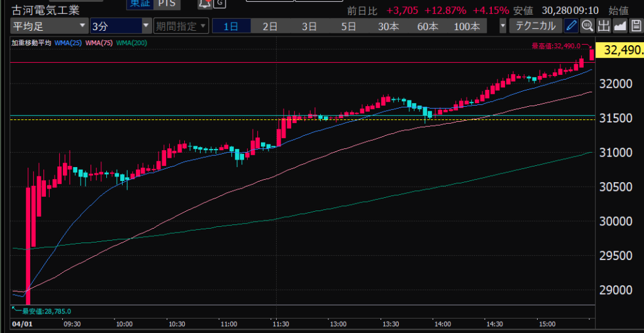Open the 3分 interval dropdown
Image resolution: width=644 pixels, height=333 pixels.
pos(119,26)
